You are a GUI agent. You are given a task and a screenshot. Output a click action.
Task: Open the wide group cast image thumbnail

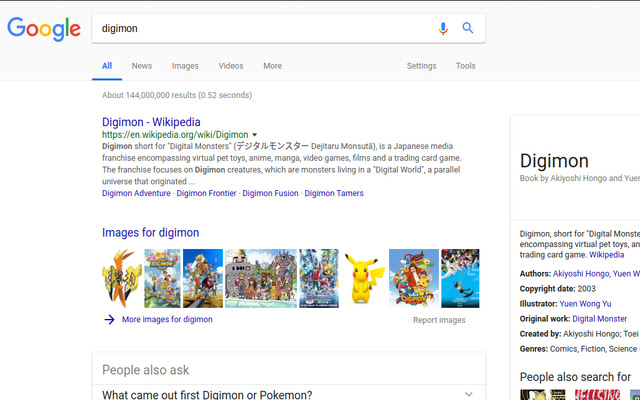click(261, 278)
